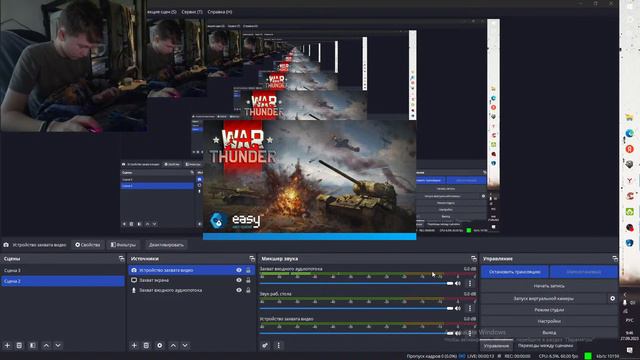Open the audio mixer three-dot menu at panel bottom
This screenshot has height=360, width=640.
coord(278,345)
